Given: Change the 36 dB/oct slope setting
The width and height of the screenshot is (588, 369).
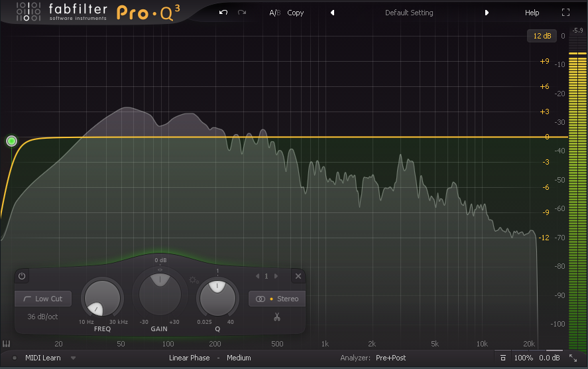Looking at the screenshot, I should tap(42, 317).
